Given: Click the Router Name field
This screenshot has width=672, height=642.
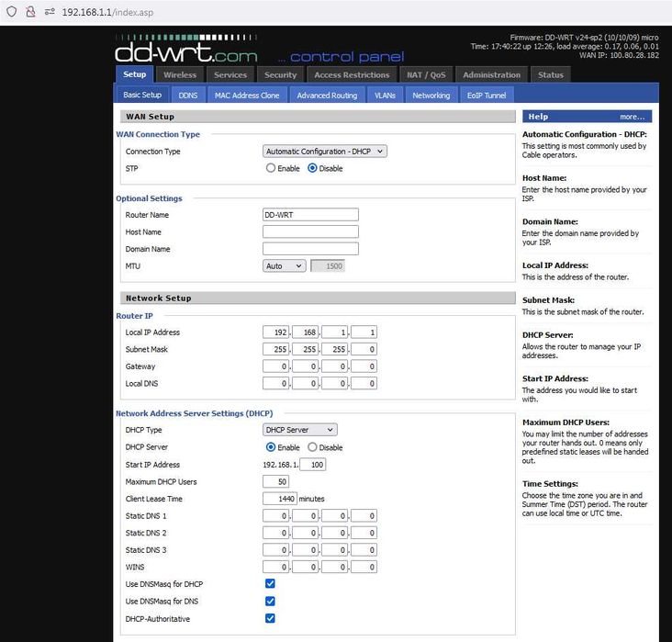Looking at the screenshot, I should (310, 214).
